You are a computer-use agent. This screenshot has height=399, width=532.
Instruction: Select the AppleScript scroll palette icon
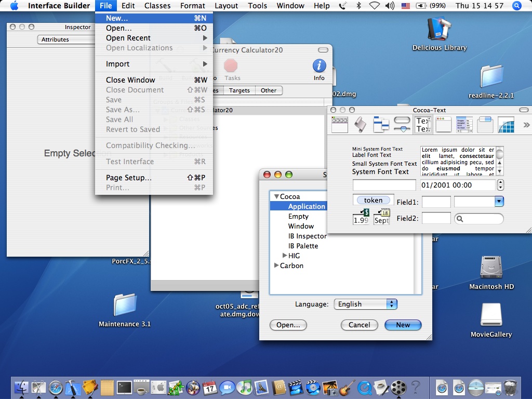(x=361, y=125)
